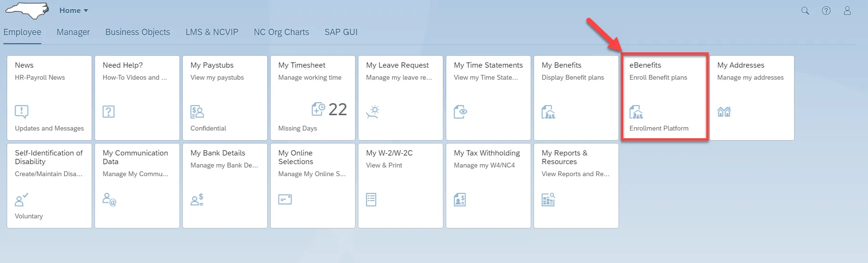Open the help question mark icon
This screenshot has height=263, width=868.
click(826, 11)
